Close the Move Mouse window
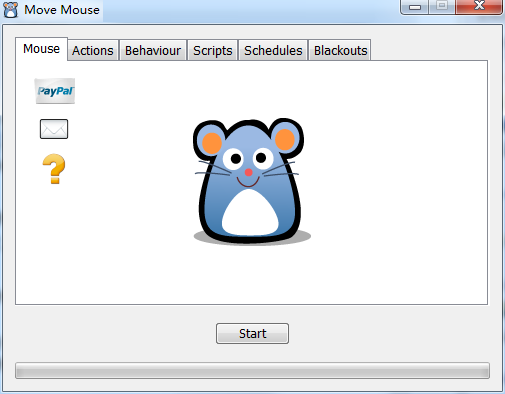 (x=479, y=7)
